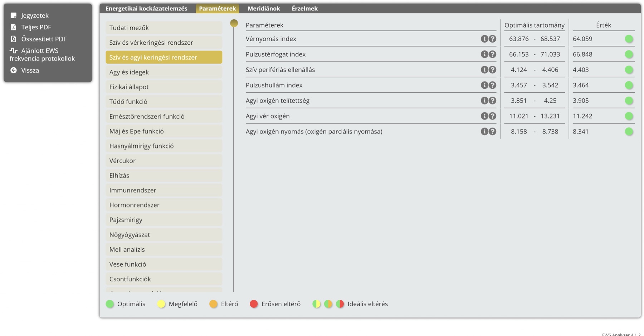Open help question icon for Agyi oxigén telítettség
The height and width of the screenshot is (336, 644).
[x=493, y=101]
